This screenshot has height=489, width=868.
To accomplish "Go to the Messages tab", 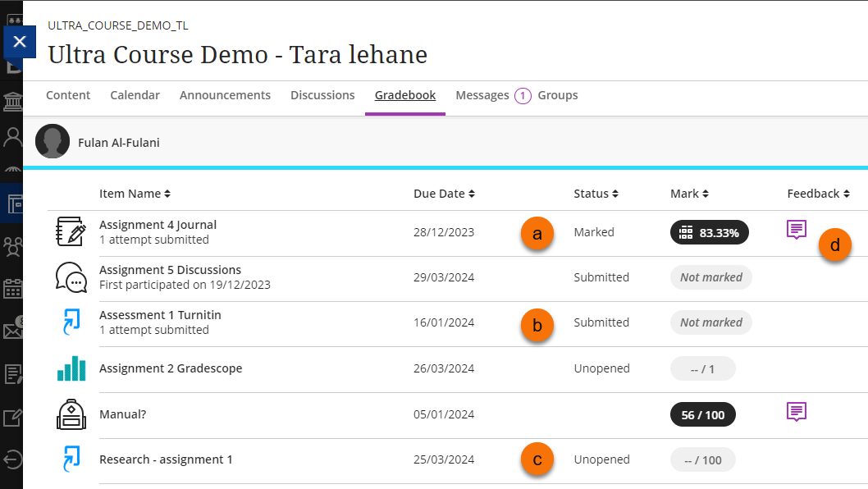I will (x=482, y=95).
